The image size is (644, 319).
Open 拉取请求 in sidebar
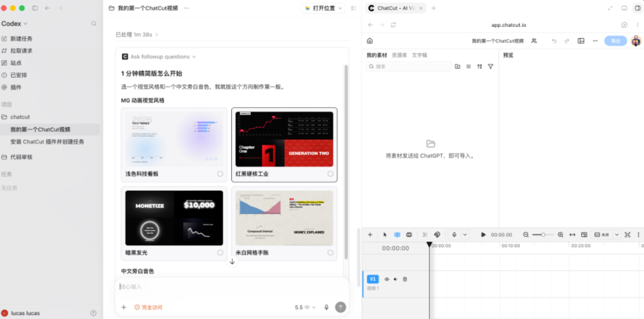coord(21,51)
